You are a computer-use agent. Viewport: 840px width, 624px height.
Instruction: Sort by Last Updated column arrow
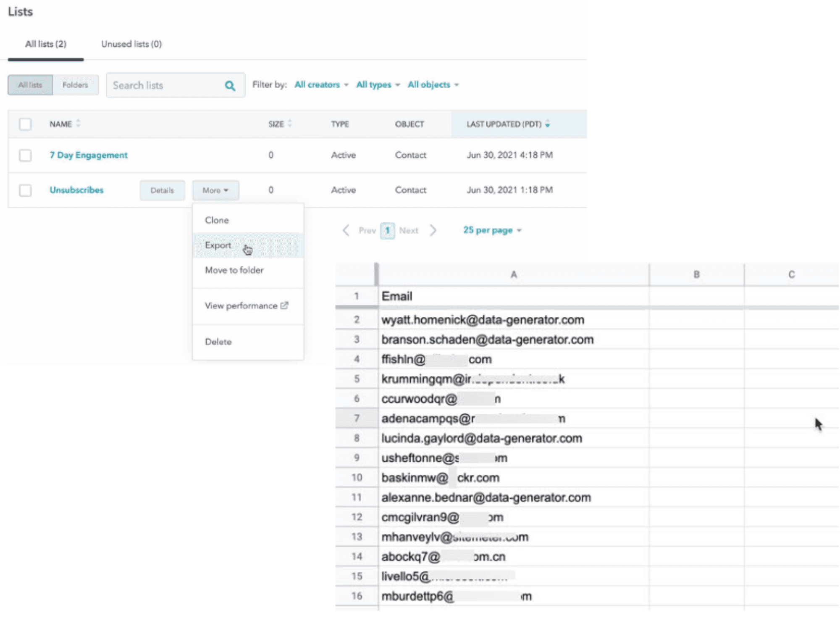(548, 124)
